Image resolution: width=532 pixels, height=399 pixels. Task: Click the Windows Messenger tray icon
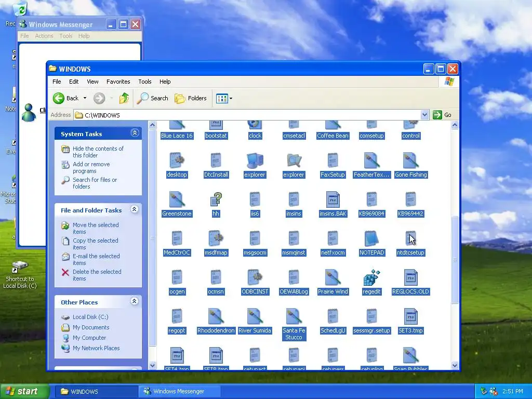(494, 391)
